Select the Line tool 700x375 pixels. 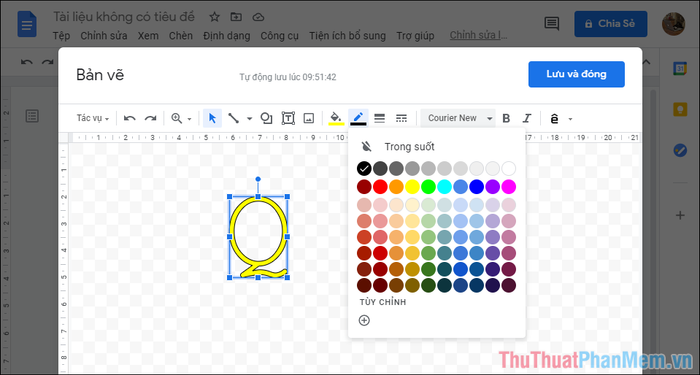pyautogui.click(x=233, y=118)
